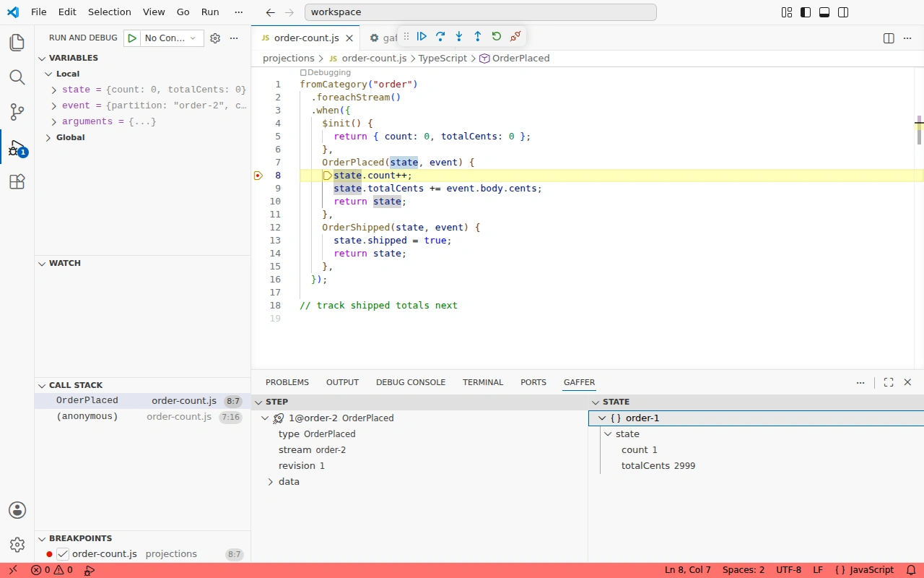Maximize the panel size

889,382
